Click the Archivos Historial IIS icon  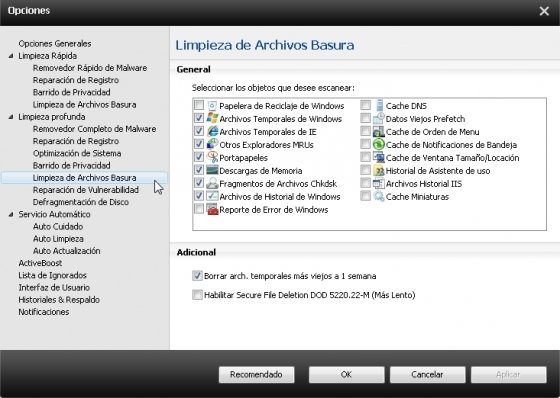[x=379, y=183]
